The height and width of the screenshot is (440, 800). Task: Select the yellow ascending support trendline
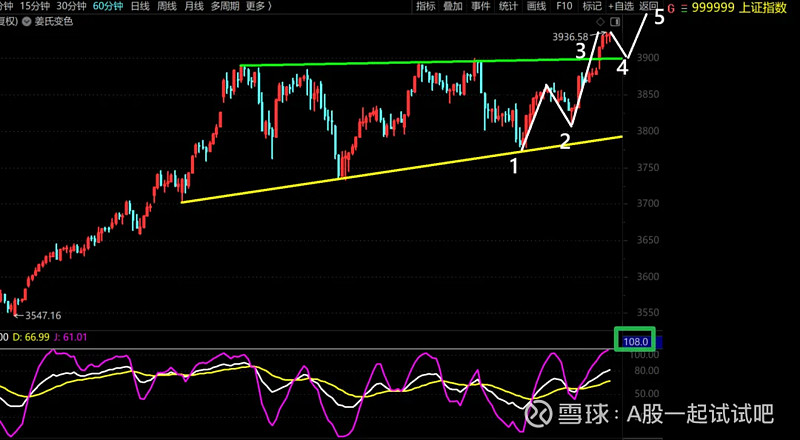click(x=402, y=169)
